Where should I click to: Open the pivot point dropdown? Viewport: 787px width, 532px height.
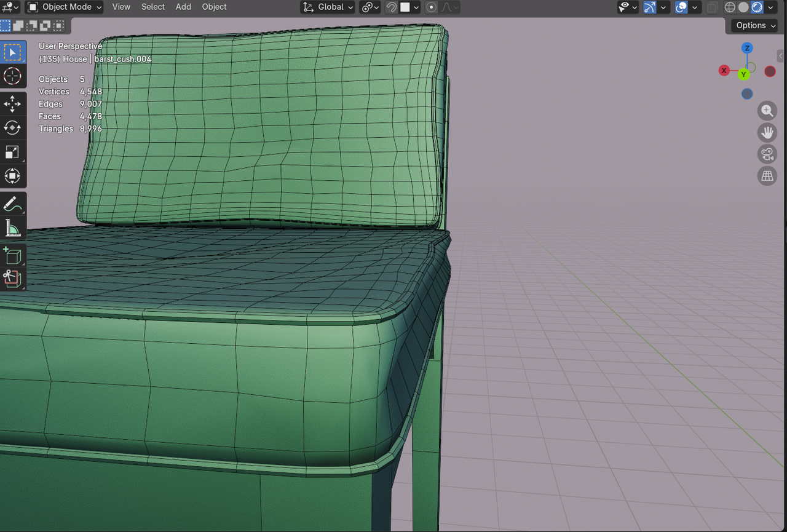point(370,7)
